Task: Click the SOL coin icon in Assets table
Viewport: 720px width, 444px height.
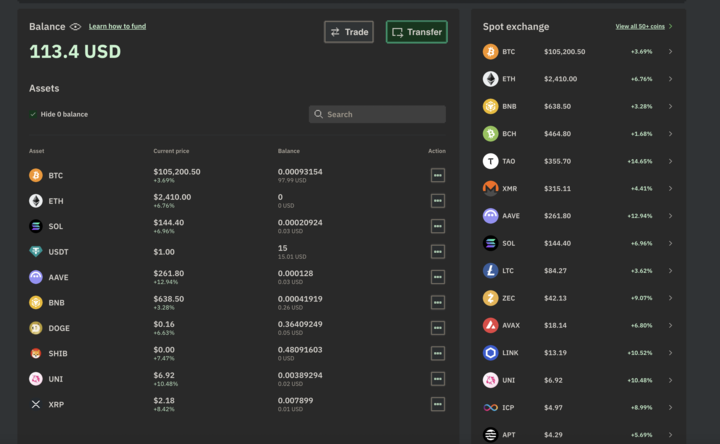Action: tap(36, 226)
